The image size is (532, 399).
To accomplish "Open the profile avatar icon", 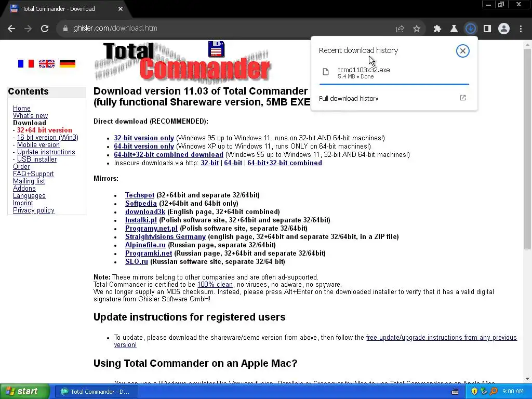I will [x=504, y=29].
